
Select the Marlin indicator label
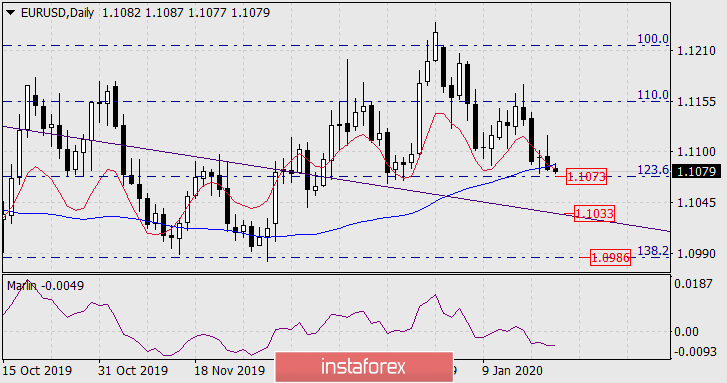point(22,286)
